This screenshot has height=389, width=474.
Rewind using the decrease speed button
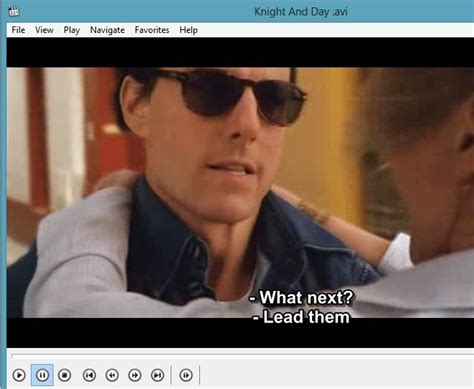coord(112,375)
